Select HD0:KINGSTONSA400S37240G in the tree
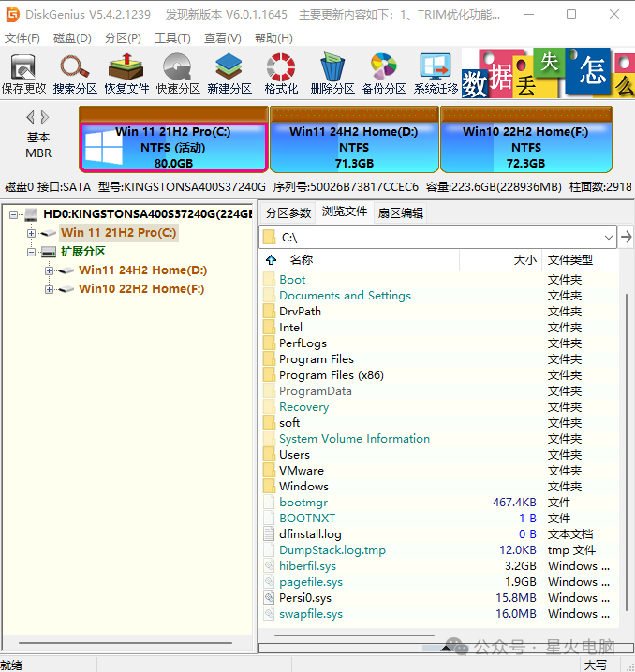This screenshot has width=635, height=672. 147,213
